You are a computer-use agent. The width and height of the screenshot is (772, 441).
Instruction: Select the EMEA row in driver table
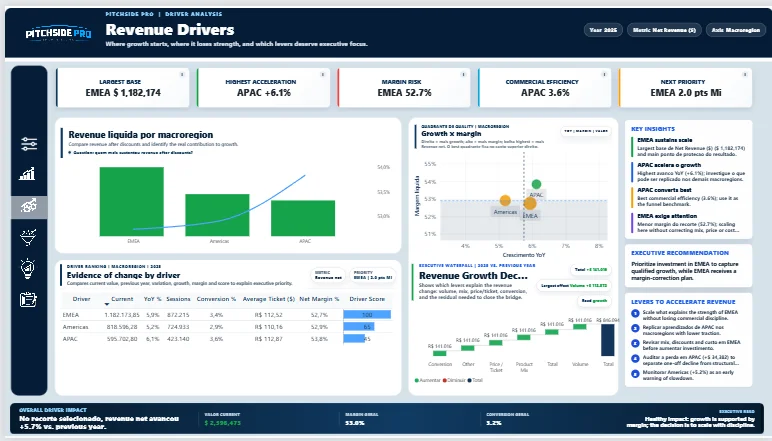(226, 315)
